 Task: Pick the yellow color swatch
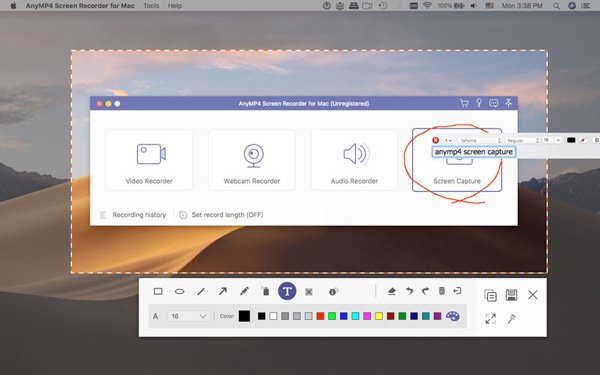coord(379,316)
